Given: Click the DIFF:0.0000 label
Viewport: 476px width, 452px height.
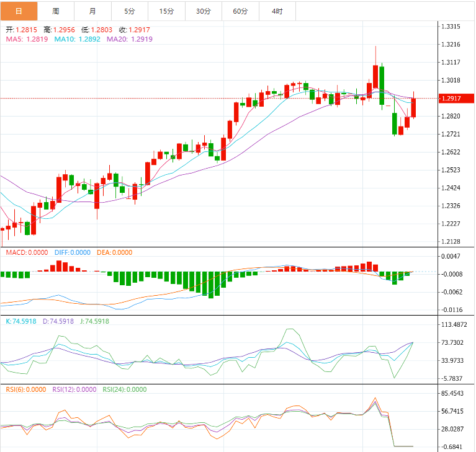Looking at the screenshot, I should (73, 252).
